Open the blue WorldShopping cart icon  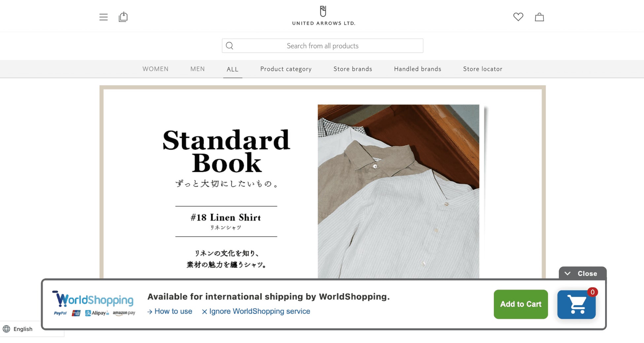[576, 304]
